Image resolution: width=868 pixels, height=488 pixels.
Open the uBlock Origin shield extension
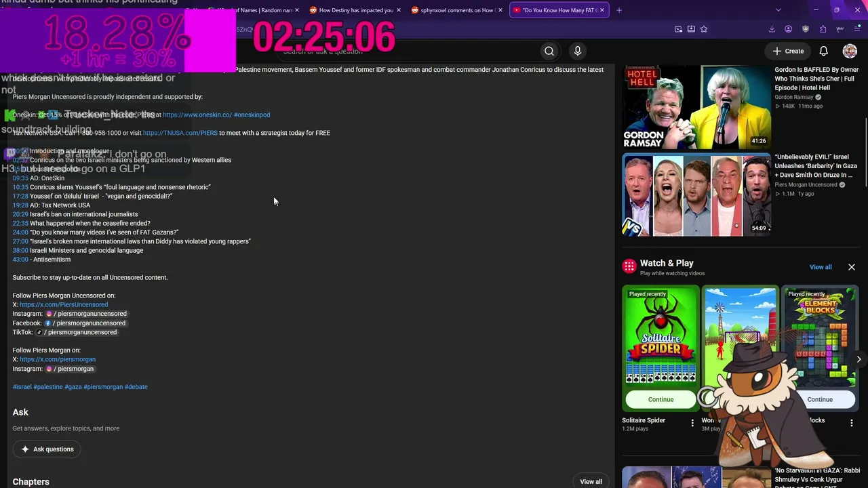(806, 29)
